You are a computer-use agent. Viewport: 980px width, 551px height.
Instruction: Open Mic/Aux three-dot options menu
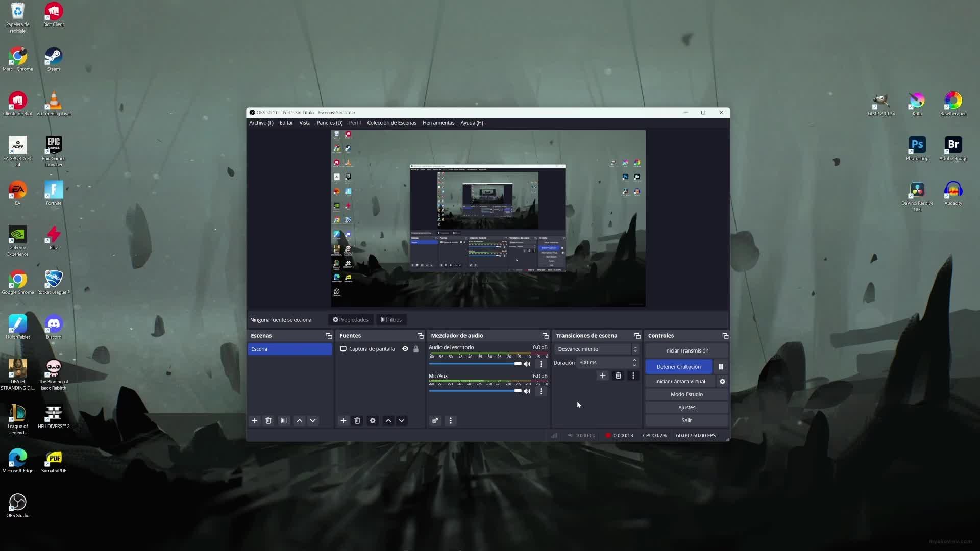coord(541,391)
